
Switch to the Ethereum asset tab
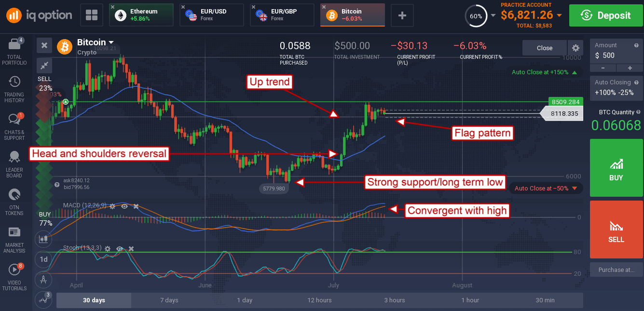click(141, 15)
